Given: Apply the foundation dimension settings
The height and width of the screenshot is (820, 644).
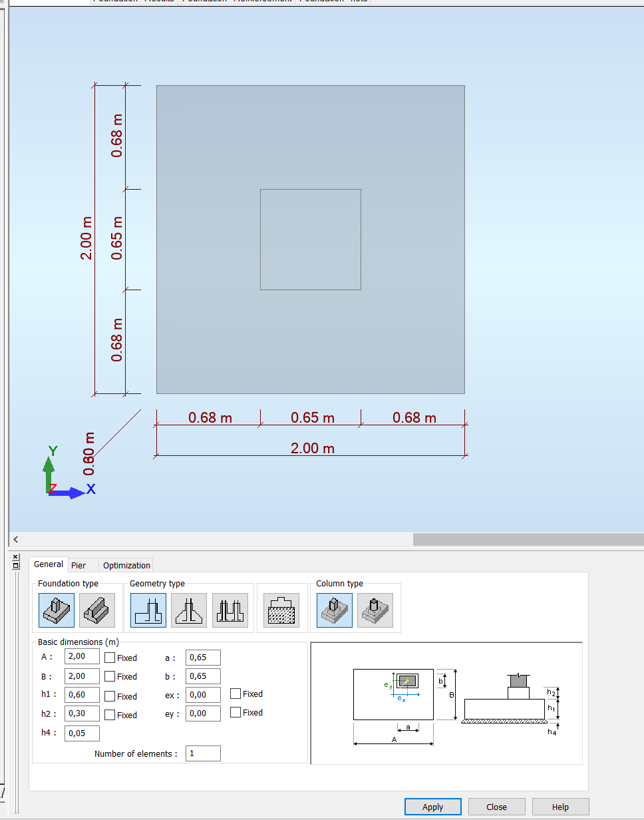Looking at the screenshot, I should pos(432,806).
